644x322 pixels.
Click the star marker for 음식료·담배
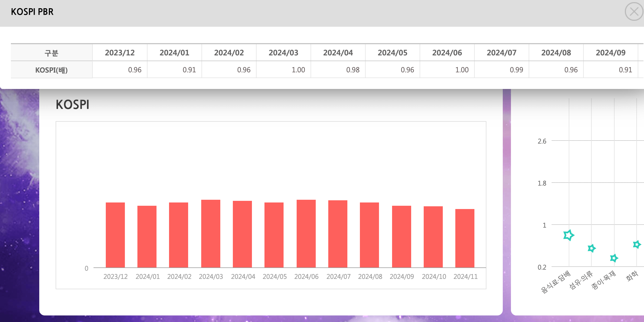[569, 235]
